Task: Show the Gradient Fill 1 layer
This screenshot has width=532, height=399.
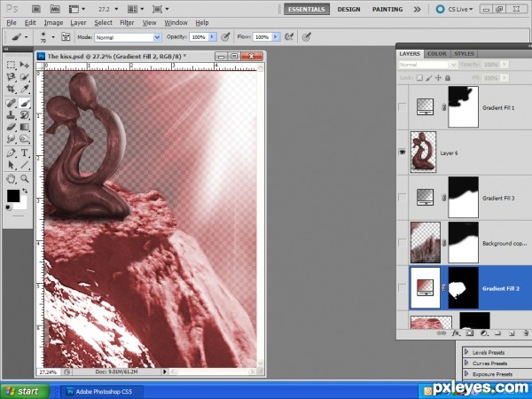Action: [402, 107]
